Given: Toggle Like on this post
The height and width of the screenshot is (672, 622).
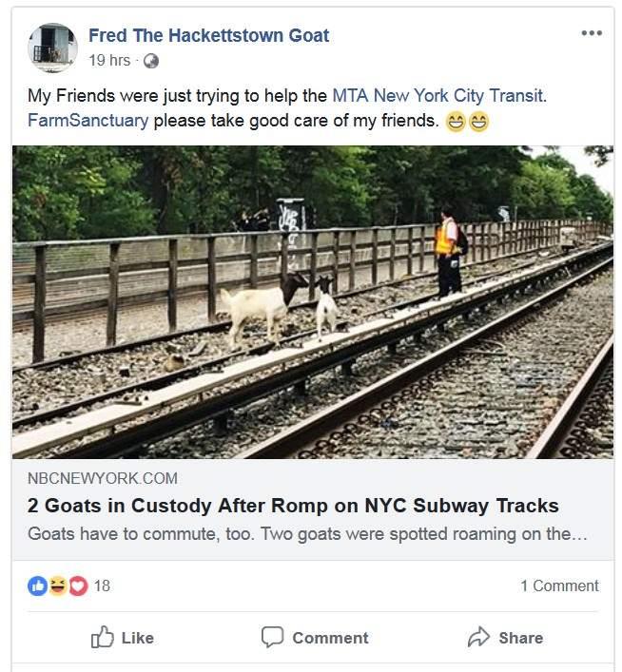Looking at the screenshot, I should click(123, 637).
